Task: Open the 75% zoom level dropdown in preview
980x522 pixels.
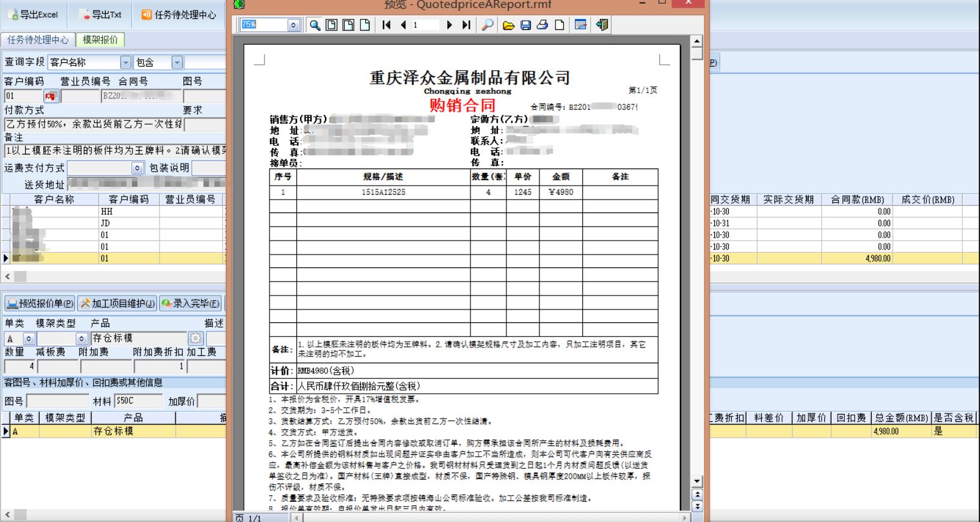Action: tap(293, 25)
